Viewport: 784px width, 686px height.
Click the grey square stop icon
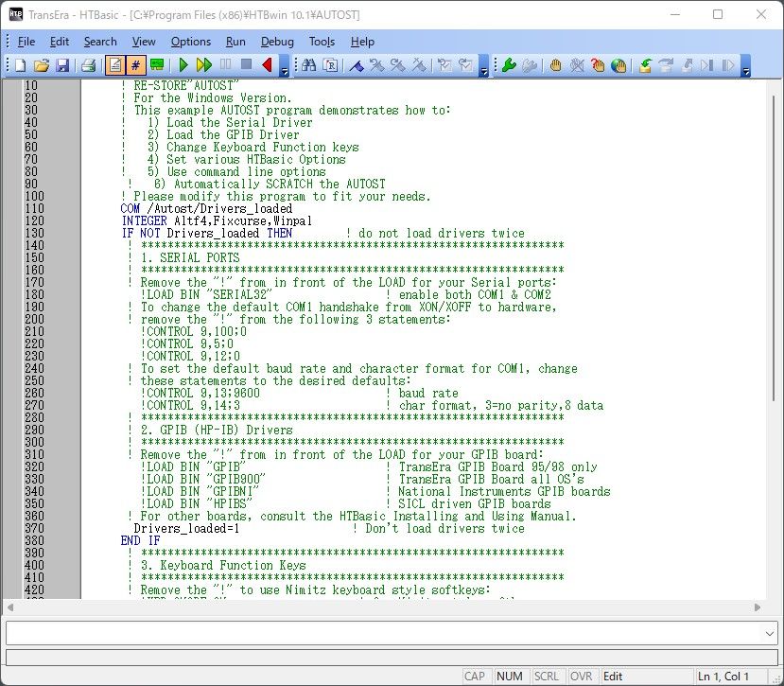pyautogui.click(x=246, y=64)
